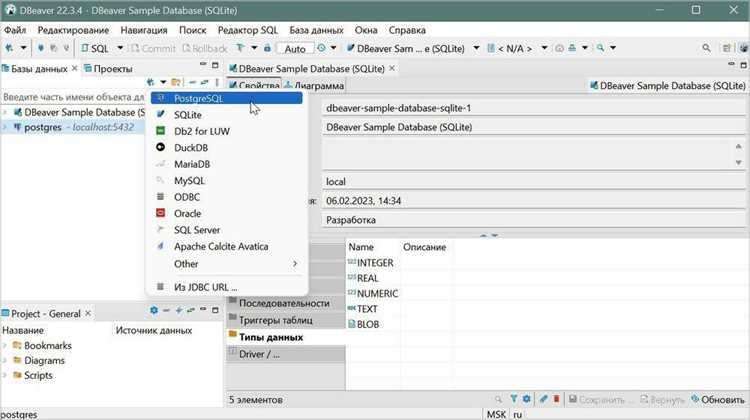Select Из JDBC URL ... menu entry

tap(226, 287)
